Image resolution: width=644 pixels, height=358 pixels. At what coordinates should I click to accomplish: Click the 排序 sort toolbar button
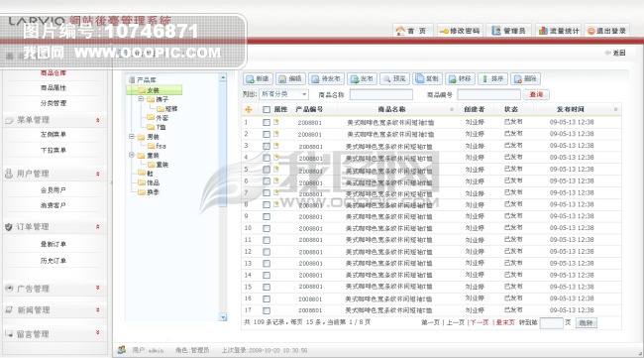tap(492, 78)
